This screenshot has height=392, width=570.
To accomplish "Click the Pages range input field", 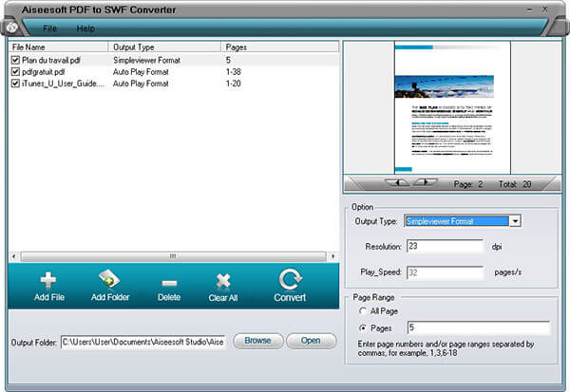I will click(479, 327).
